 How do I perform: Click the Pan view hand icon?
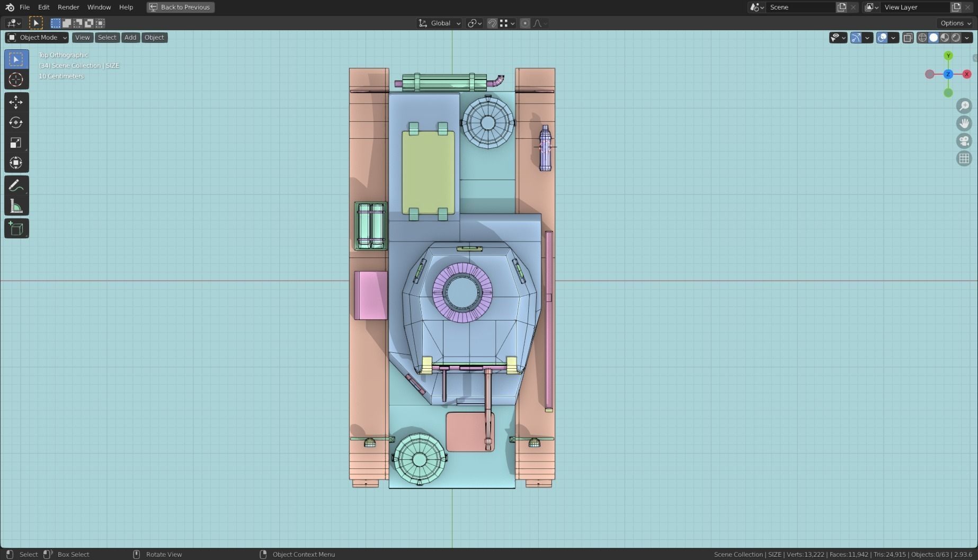coord(964,123)
